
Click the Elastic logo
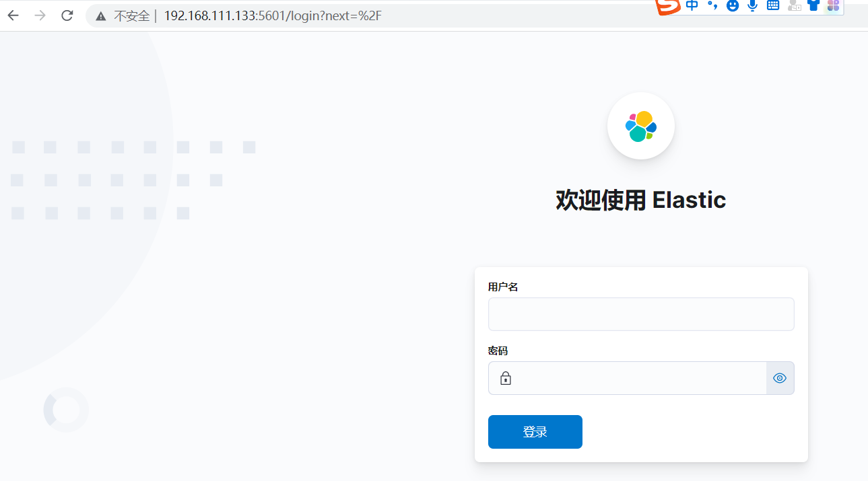(x=641, y=126)
